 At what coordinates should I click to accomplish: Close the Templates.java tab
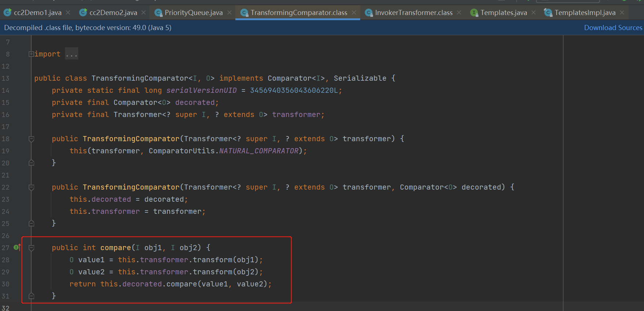tap(533, 12)
